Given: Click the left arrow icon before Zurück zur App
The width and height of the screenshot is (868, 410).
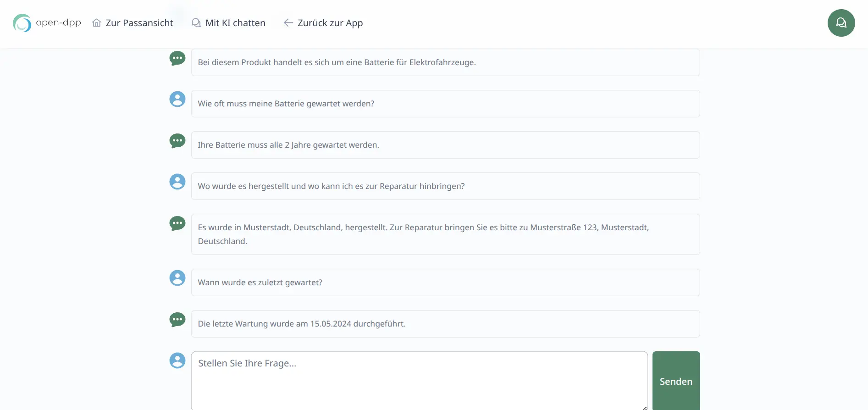Looking at the screenshot, I should click(288, 23).
